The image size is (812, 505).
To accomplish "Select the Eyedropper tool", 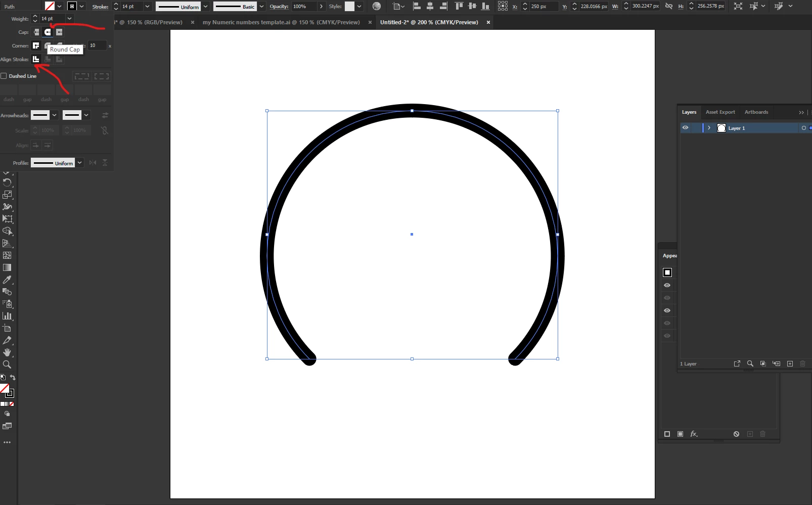I will click(x=7, y=280).
